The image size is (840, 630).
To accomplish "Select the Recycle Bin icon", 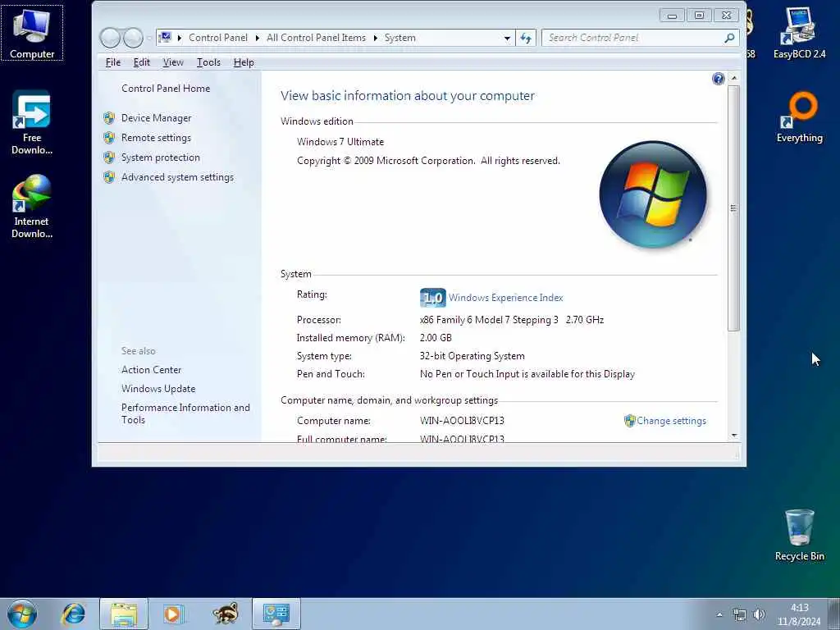I will 799,535.
